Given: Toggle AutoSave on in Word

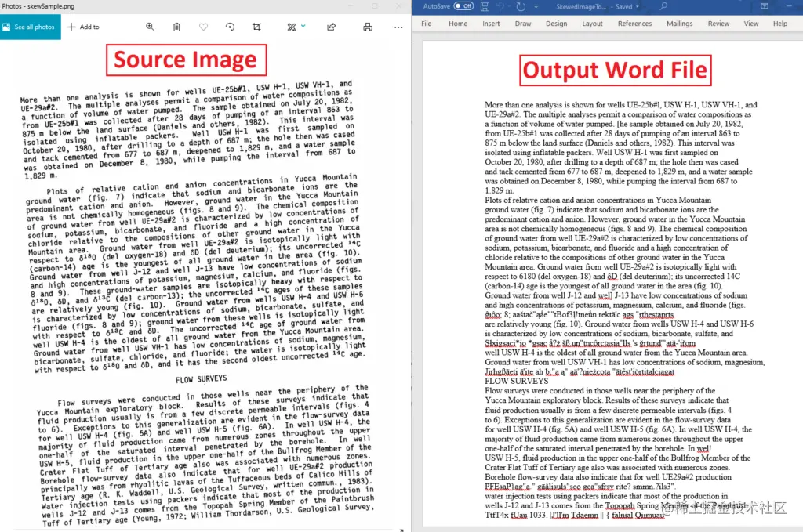Looking at the screenshot, I should [x=463, y=6].
